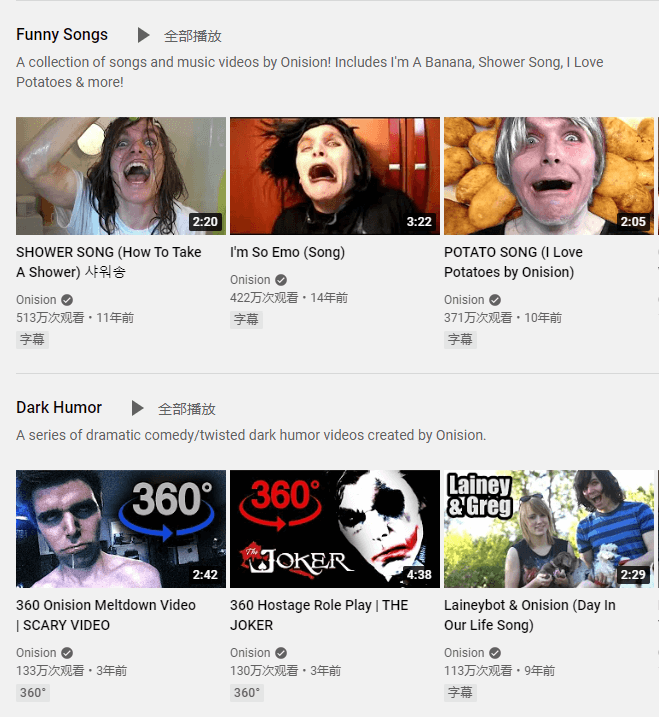This screenshot has height=717, width=659.
Task: Open the Dark Humor playlist heading
Action: 59,408
